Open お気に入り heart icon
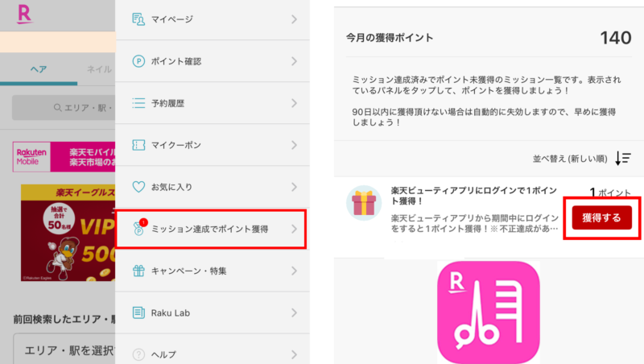The height and width of the screenshot is (364, 644). coord(138,187)
